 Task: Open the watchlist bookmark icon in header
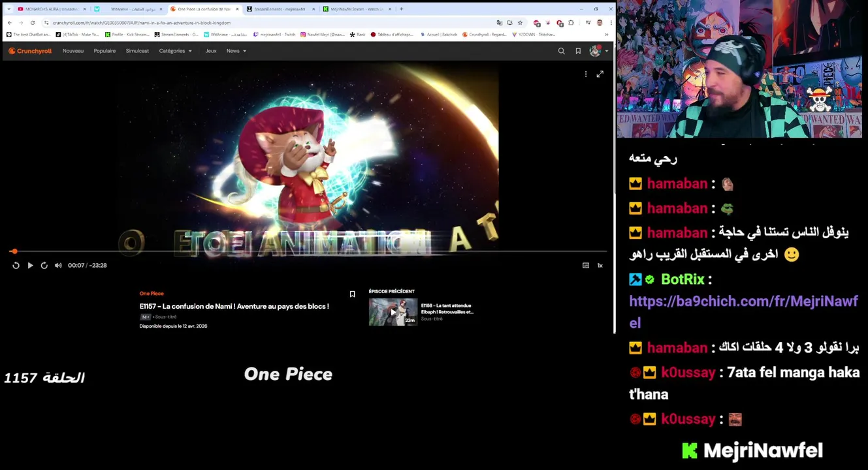coord(578,51)
